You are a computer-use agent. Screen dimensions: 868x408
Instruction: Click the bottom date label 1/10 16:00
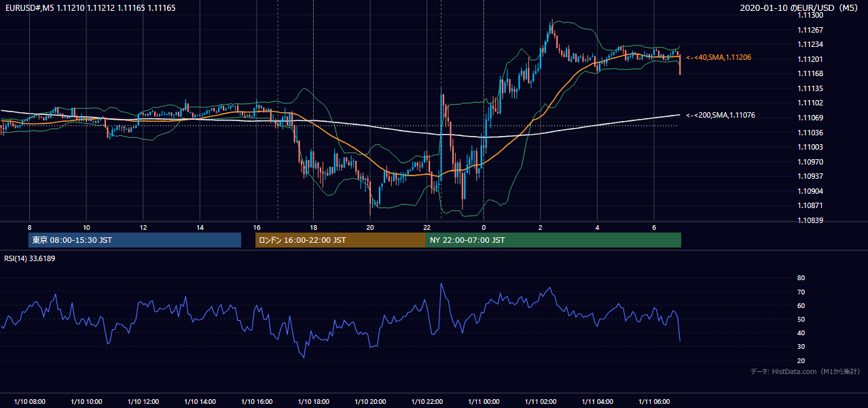[257, 402]
